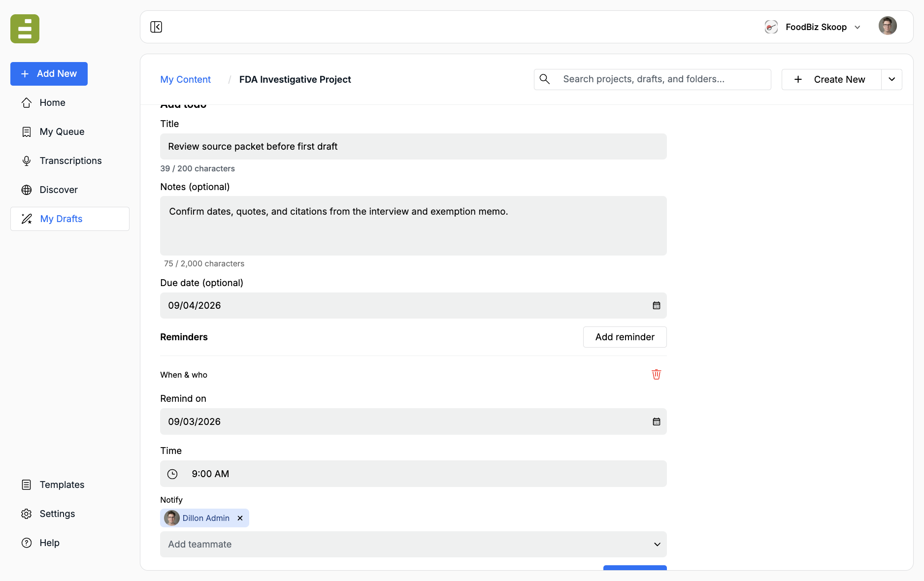924x581 pixels.
Task: Click the Due date field 09/04/2026
Action: coord(413,306)
